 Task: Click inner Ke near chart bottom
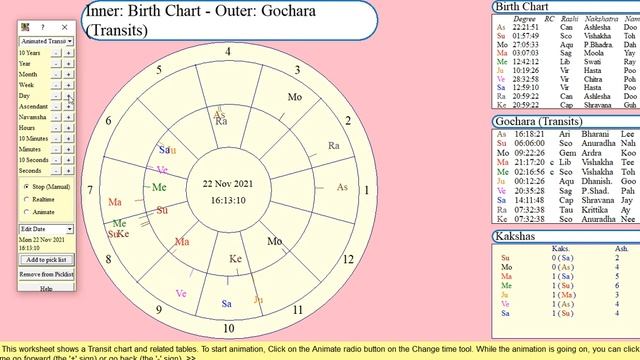pos(236,259)
